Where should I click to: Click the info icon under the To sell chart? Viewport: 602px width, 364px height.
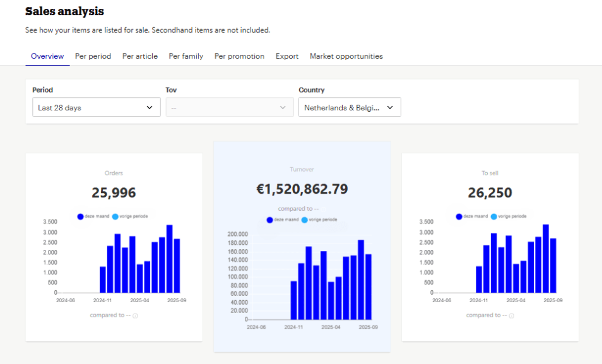coord(511,315)
